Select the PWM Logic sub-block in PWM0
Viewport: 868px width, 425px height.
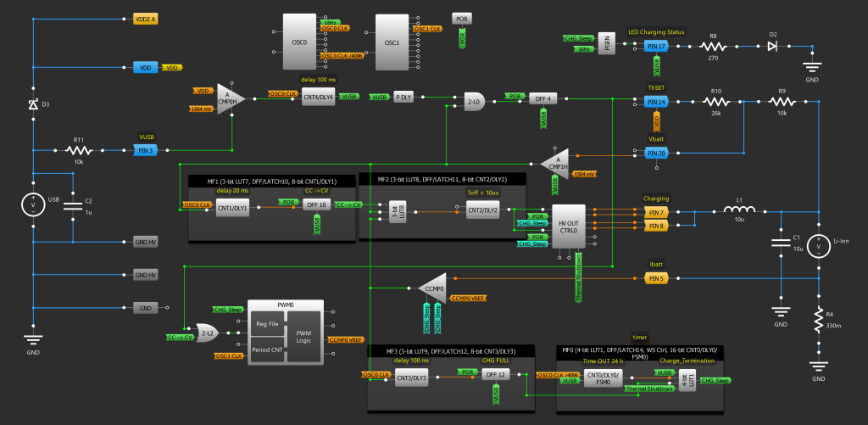(303, 334)
